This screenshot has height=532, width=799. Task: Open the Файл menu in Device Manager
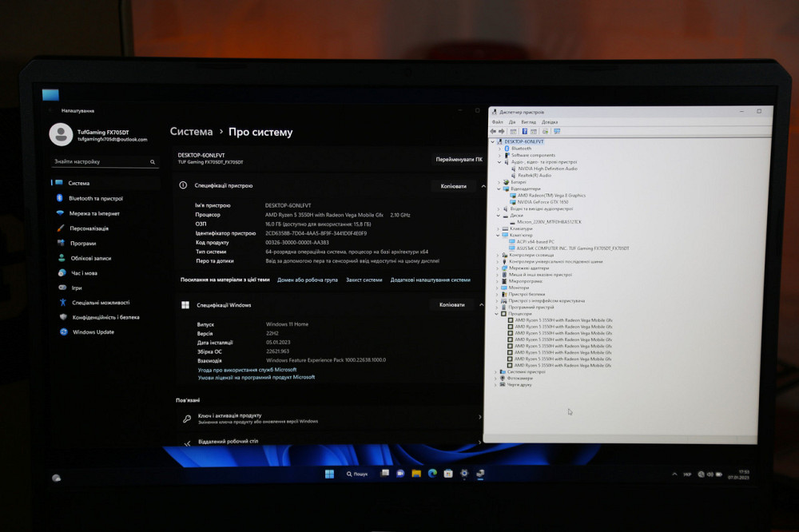pyautogui.click(x=499, y=121)
